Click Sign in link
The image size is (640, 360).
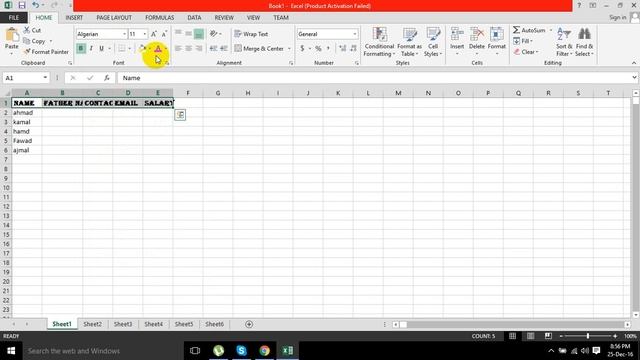pyautogui.click(x=617, y=17)
